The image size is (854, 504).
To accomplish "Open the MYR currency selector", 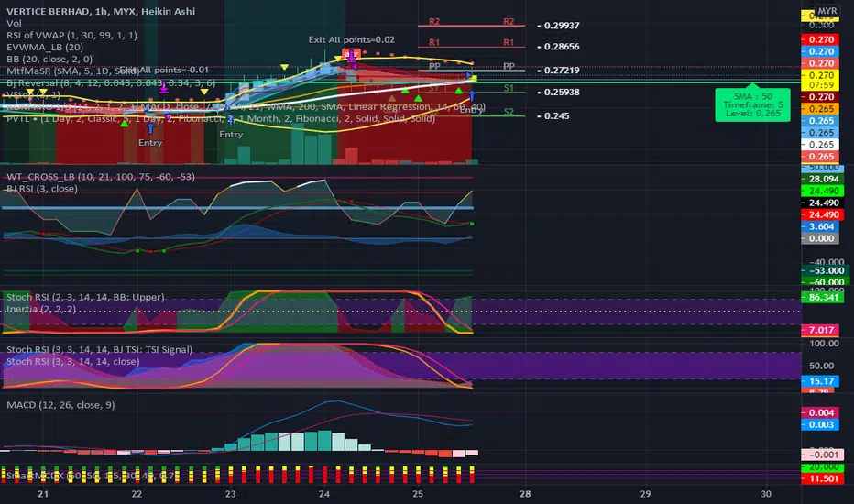I will coord(827,11).
